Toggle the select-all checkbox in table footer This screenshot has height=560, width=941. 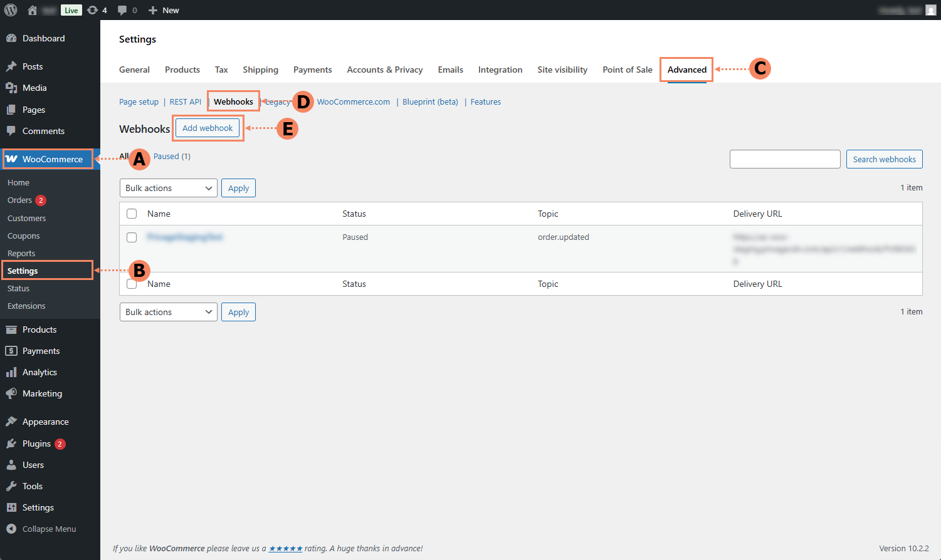click(132, 284)
